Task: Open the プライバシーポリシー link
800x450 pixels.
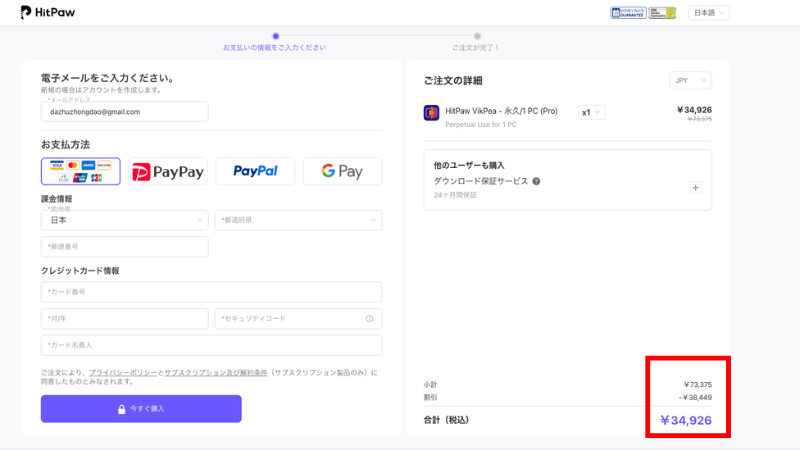Action: [123, 372]
